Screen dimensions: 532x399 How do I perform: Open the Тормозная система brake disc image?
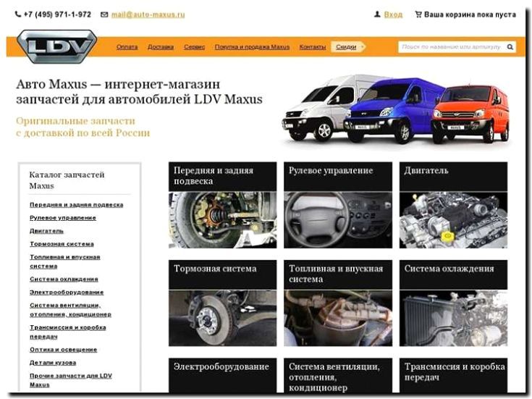223,318
